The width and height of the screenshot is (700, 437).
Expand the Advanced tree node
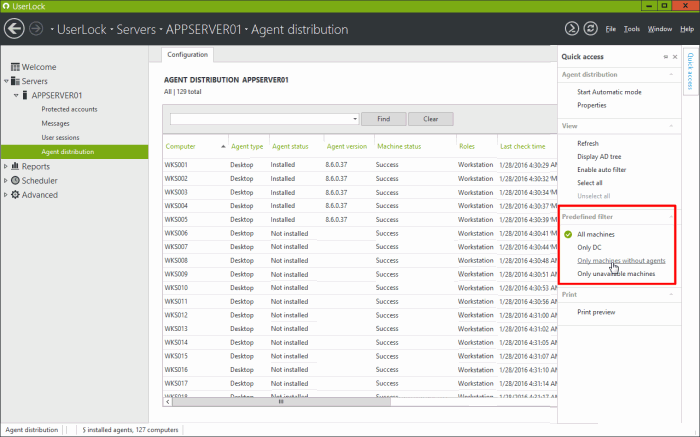pyautogui.click(x=6, y=195)
